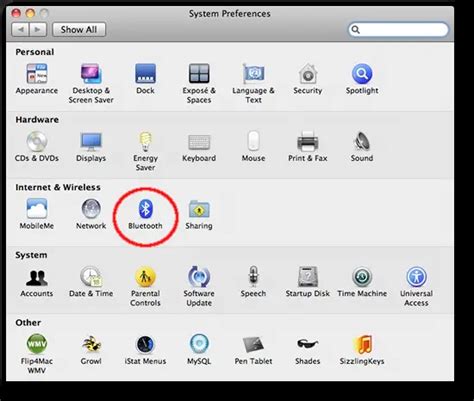Close the System Preferences window

pyautogui.click(x=16, y=13)
